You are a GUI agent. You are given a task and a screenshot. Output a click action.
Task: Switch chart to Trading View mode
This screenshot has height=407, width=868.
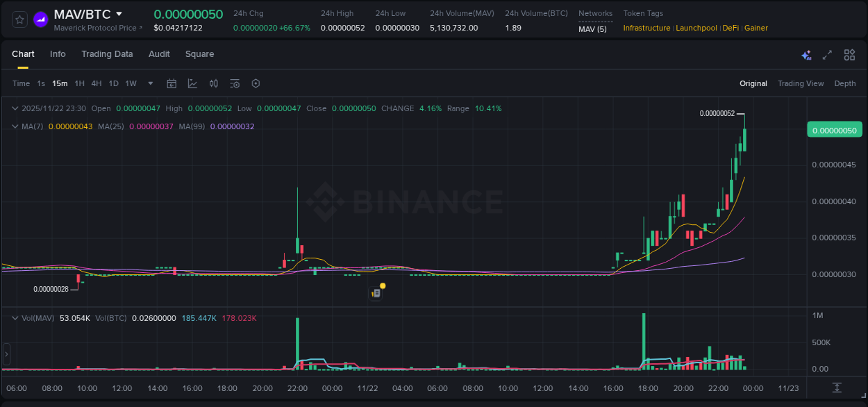(801, 83)
